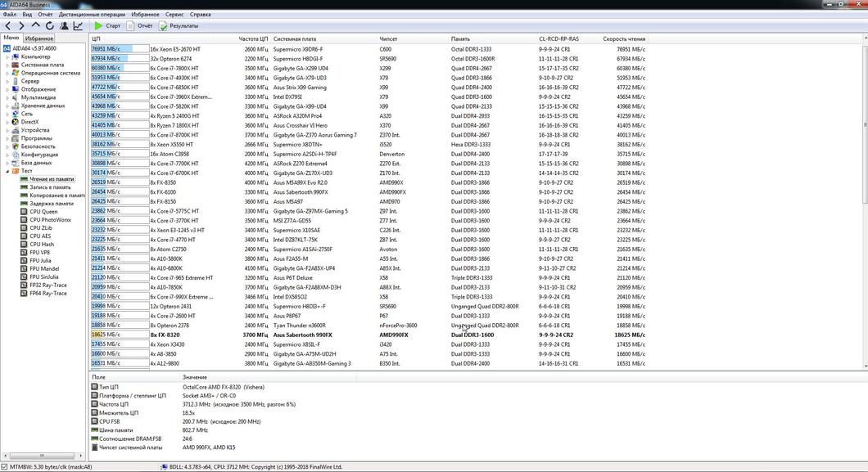Select the База данных icon in the tree
The height and width of the screenshot is (472, 868).
pos(16,163)
